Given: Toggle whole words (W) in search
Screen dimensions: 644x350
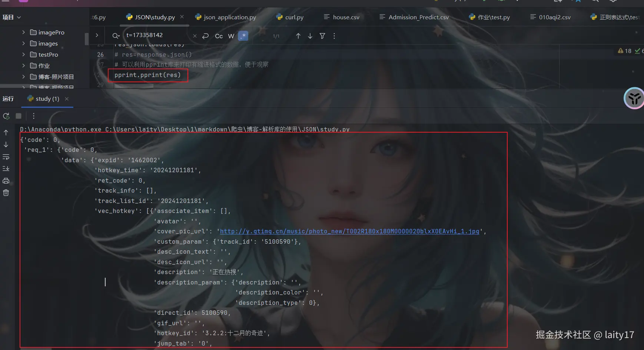Looking at the screenshot, I should [x=231, y=36].
